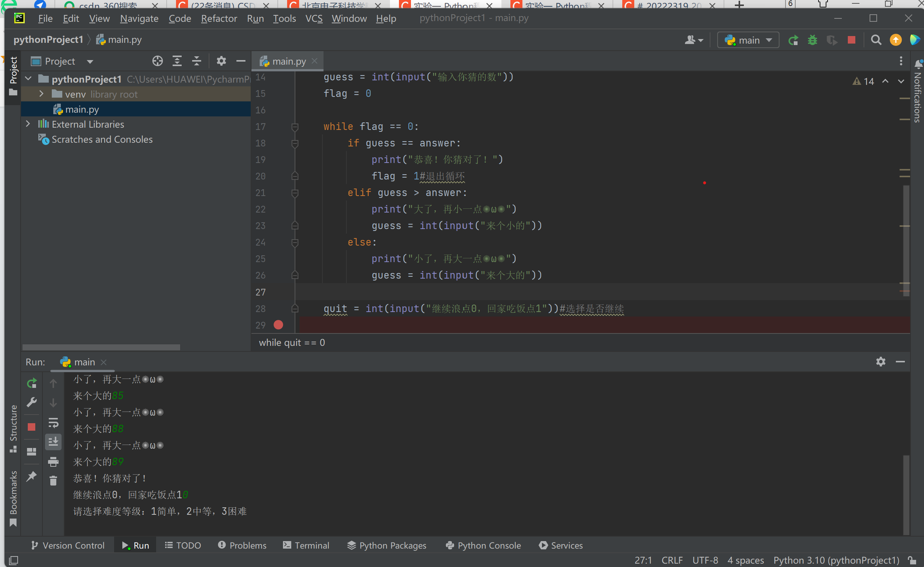
Task: Expand External Libraries tree node
Action: [28, 124]
